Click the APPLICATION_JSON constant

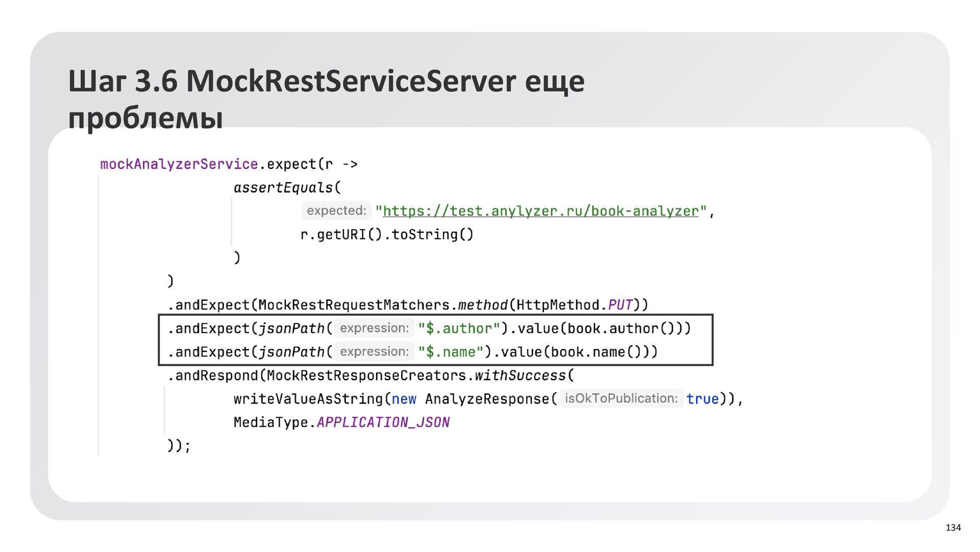point(383,422)
